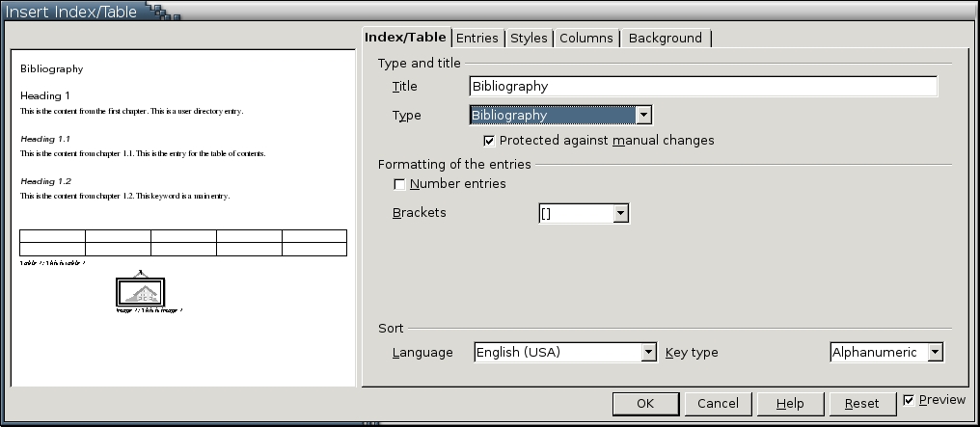Click the framed picture icon in preview

tap(141, 292)
